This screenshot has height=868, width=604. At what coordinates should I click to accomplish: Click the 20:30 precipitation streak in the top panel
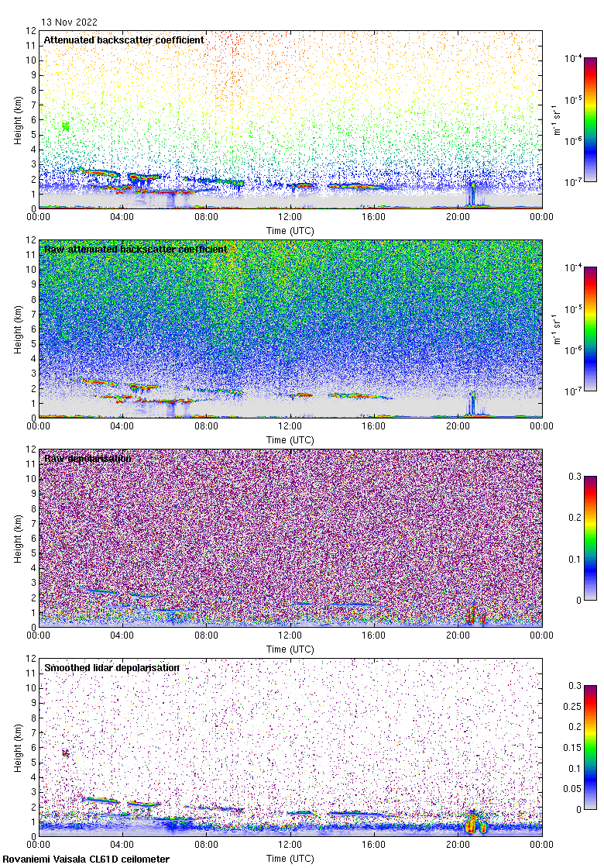coord(472,194)
